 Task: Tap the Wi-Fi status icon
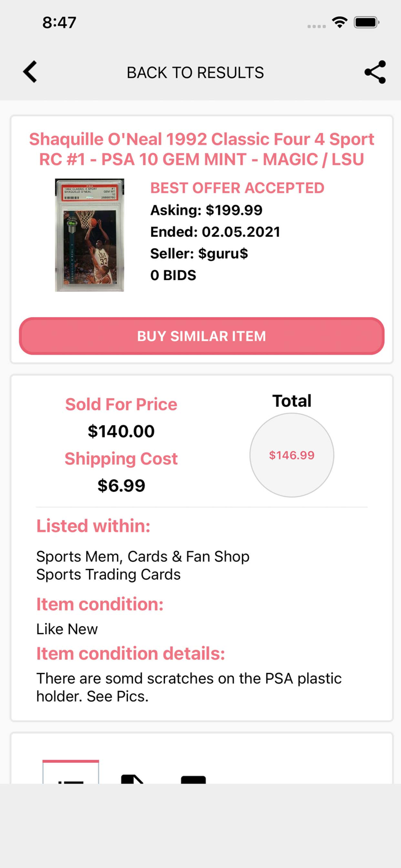coord(340,22)
